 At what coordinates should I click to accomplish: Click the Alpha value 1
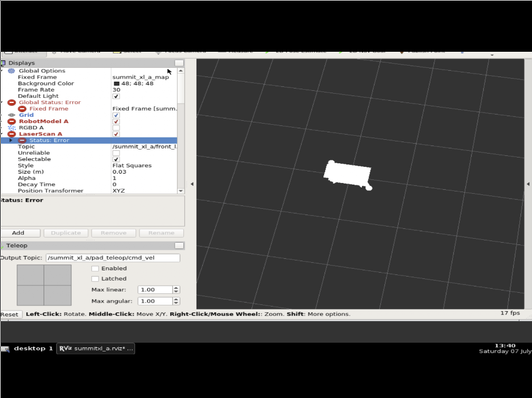[114, 178]
